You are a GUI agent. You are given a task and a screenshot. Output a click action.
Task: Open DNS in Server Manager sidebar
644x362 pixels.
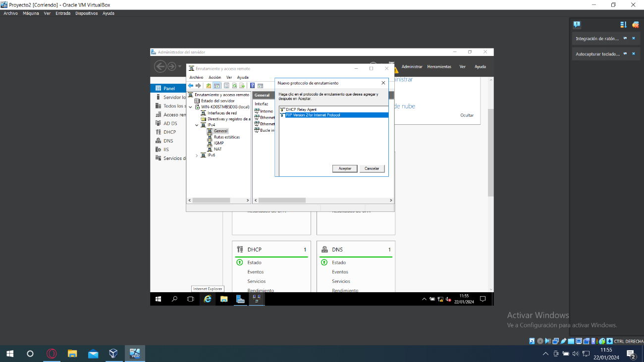(x=168, y=141)
